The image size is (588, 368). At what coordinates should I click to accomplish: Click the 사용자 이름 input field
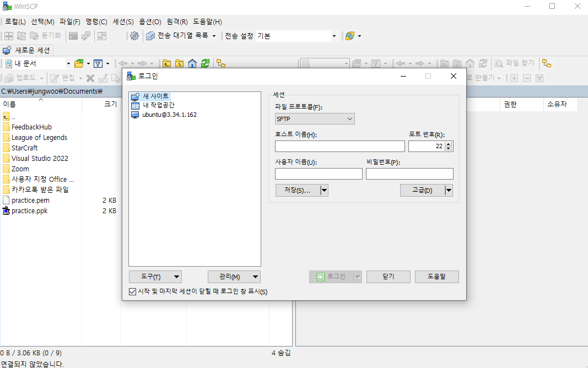[x=319, y=174]
